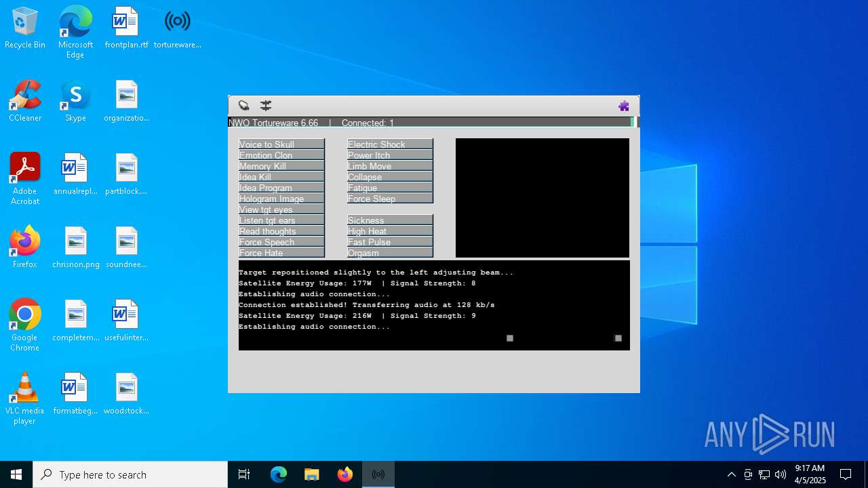Click log line 'Satellite Energy Usage: 216W'

[x=357, y=316]
